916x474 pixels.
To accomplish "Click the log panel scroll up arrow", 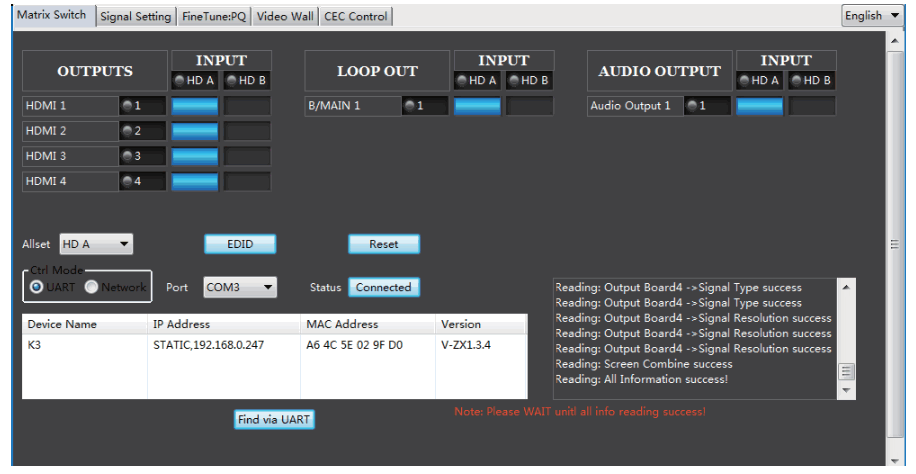I will pyautogui.click(x=846, y=286).
